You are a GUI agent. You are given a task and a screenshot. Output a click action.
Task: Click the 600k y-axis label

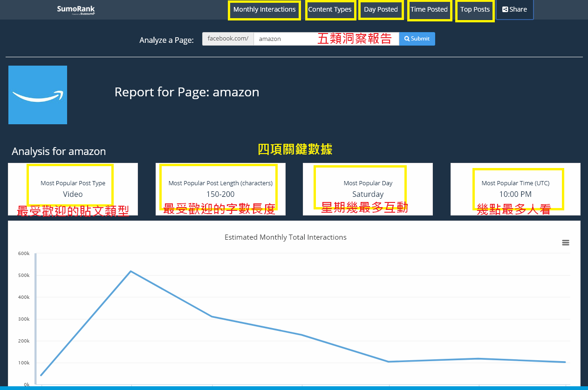point(24,253)
